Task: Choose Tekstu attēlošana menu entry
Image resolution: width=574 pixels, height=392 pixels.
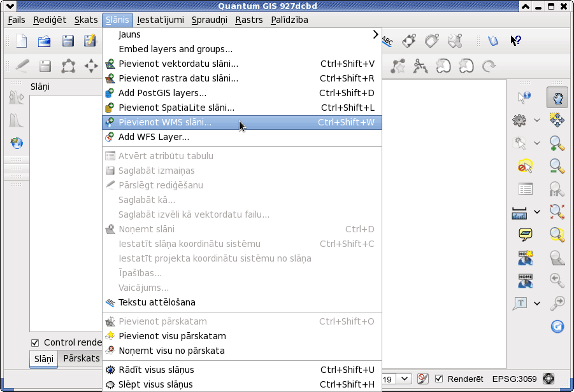Action: coord(242,302)
